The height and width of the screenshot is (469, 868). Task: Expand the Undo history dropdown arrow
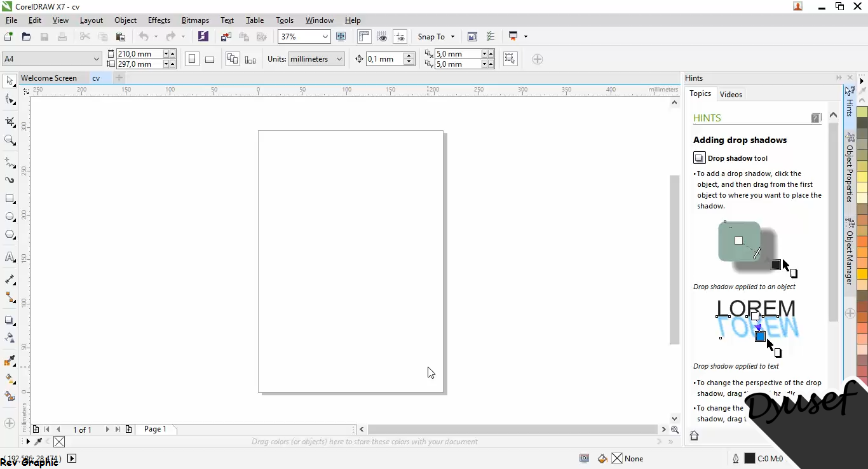click(x=156, y=37)
